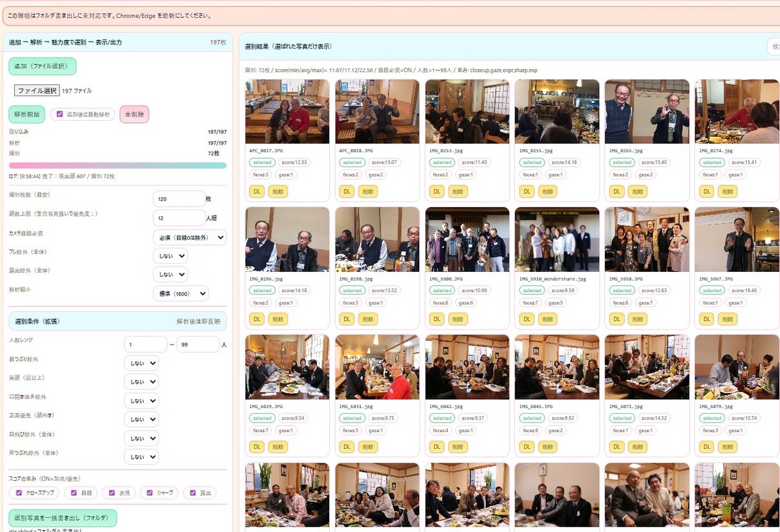Viewport: 780px width, 532px height.
Task: Toggle the 表情 score weight checkbox
Action: point(111,493)
